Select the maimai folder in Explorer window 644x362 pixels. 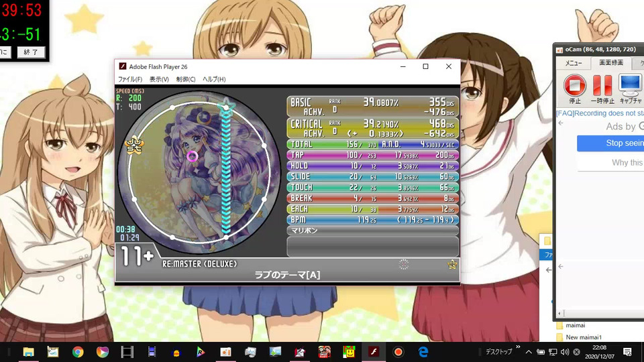[575, 325]
